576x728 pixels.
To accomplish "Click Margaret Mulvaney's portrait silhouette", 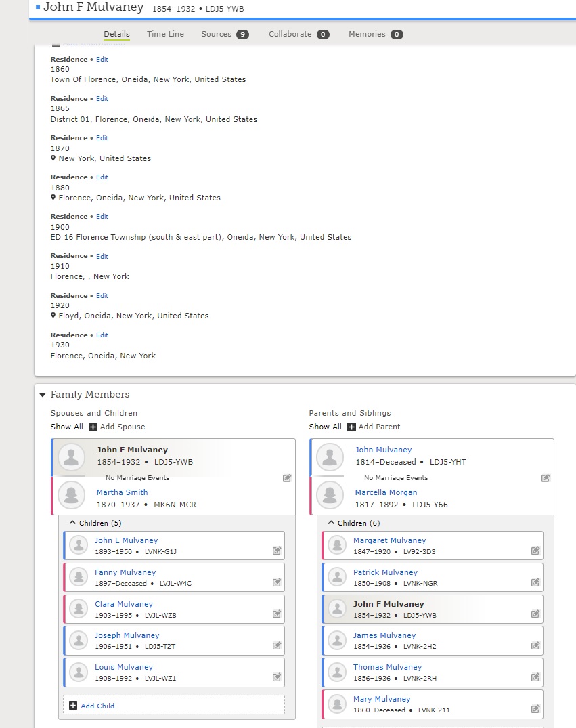I will [x=338, y=545].
